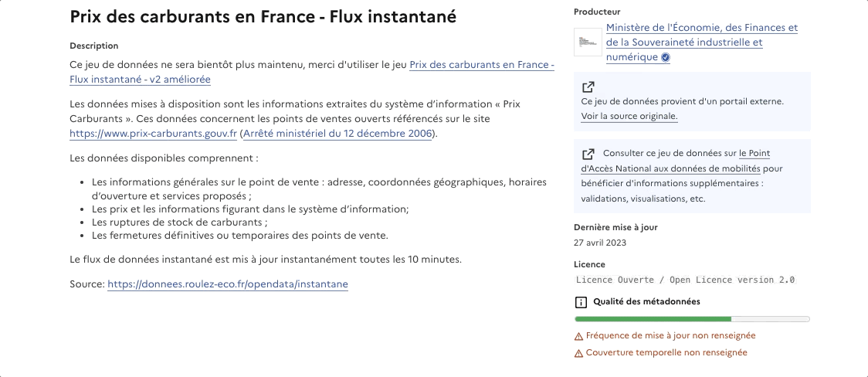The width and height of the screenshot is (868, 377).
Task: Click the verified badge next to numérique
Action: tap(666, 58)
